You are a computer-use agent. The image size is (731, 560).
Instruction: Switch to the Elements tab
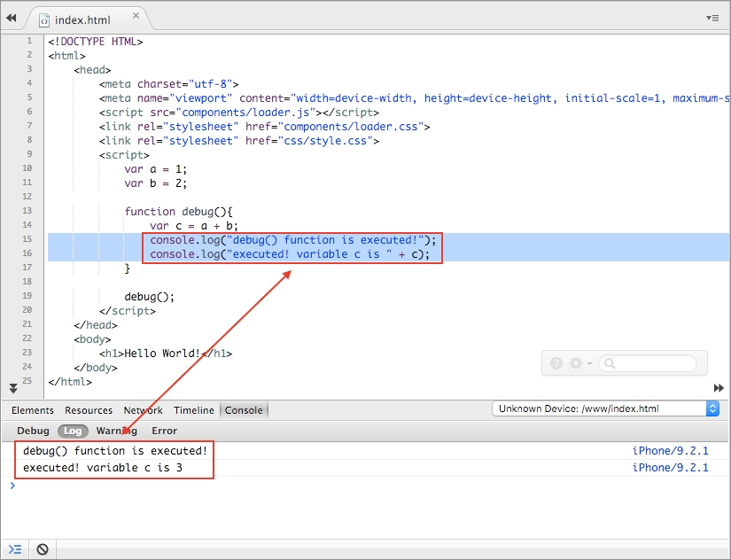(33, 410)
